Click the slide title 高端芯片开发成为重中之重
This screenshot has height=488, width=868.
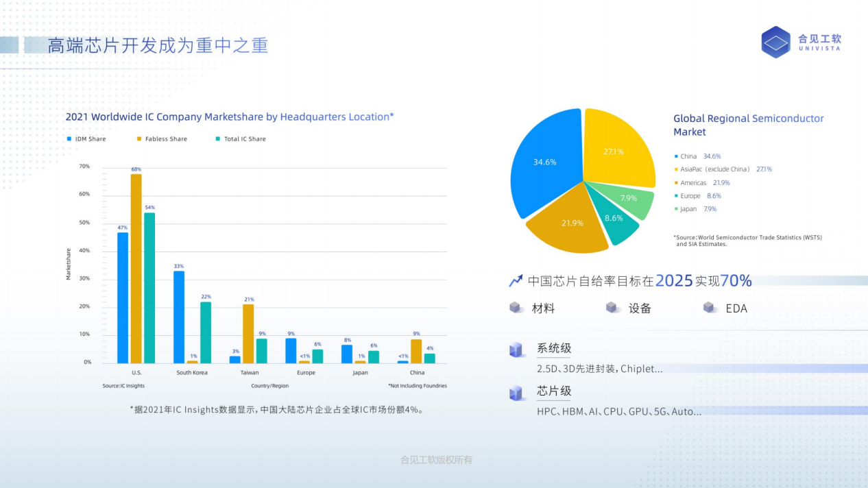(158, 46)
